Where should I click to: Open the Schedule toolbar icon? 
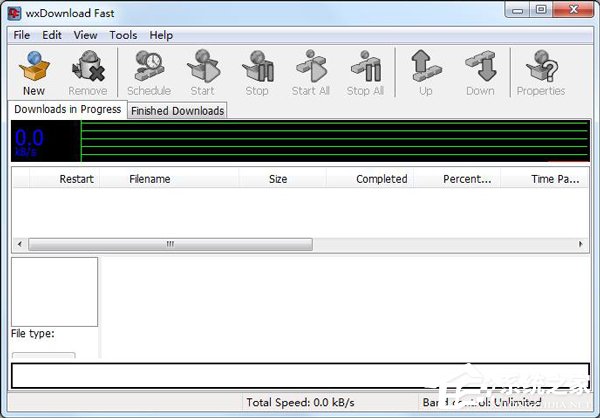pyautogui.click(x=149, y=72)
